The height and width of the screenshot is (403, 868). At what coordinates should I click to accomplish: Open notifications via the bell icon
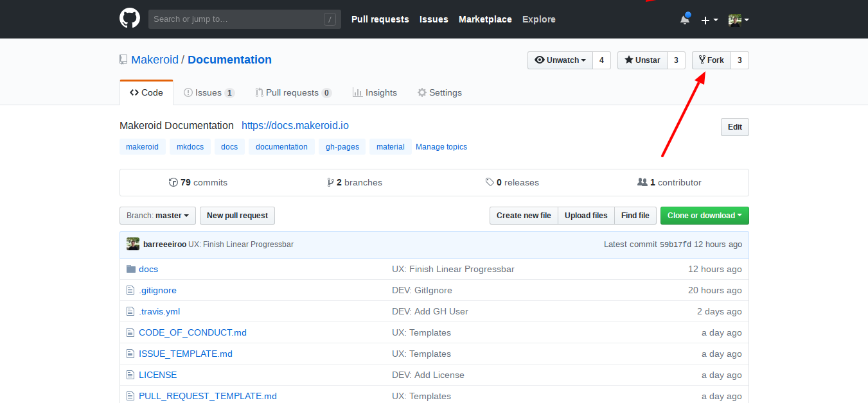(x=684, y=20)
